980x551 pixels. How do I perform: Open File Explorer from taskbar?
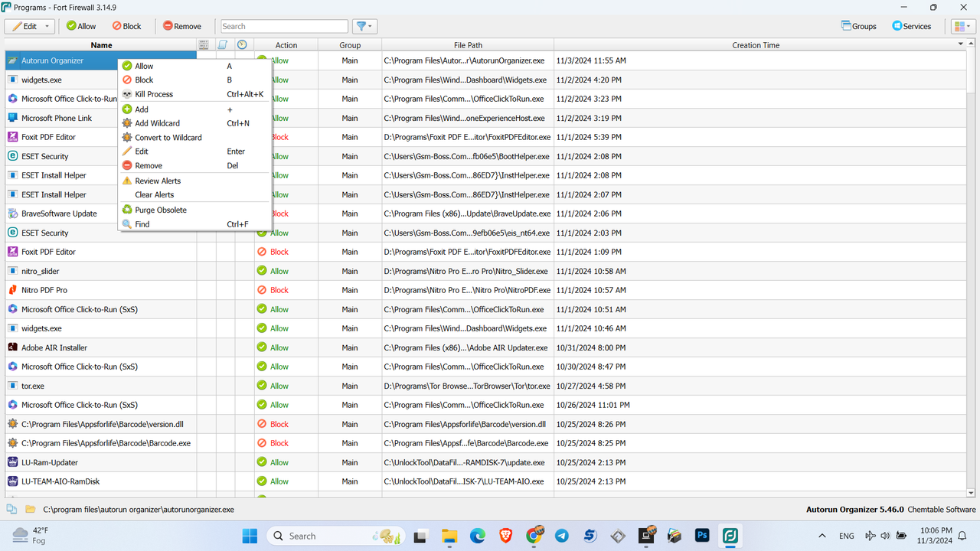449,536
